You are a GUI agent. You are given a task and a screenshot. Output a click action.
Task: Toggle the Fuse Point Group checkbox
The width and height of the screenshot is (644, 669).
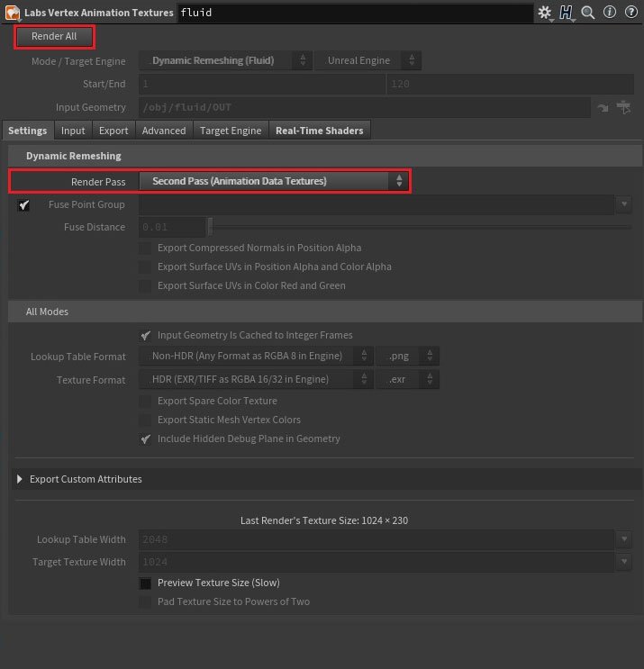coord(23,205)
